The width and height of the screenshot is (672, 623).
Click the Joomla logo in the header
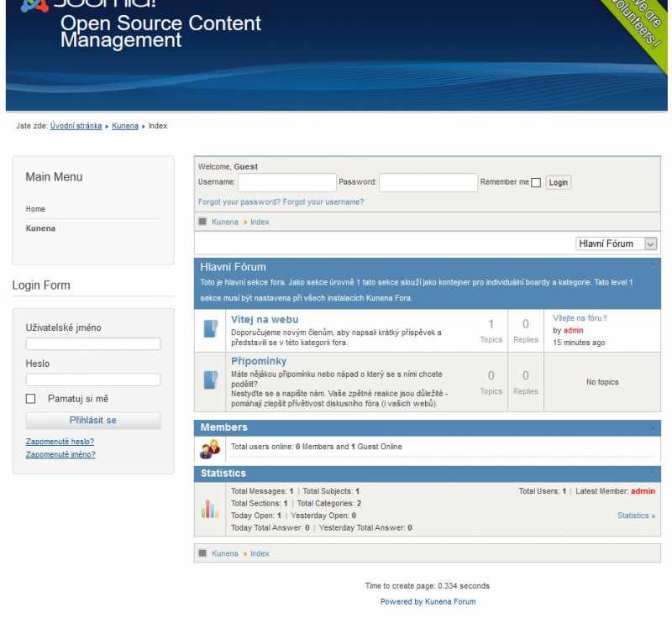(34, 7)
